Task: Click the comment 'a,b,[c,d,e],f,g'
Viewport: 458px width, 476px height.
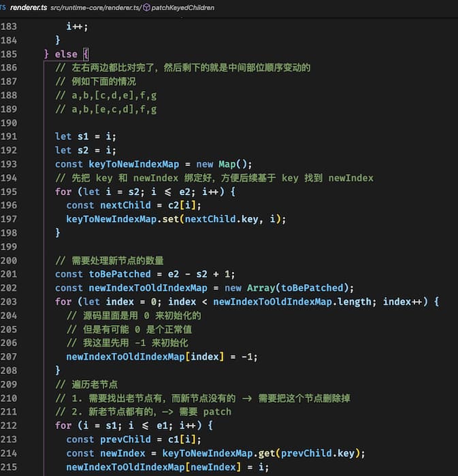Action: (114, 95)
